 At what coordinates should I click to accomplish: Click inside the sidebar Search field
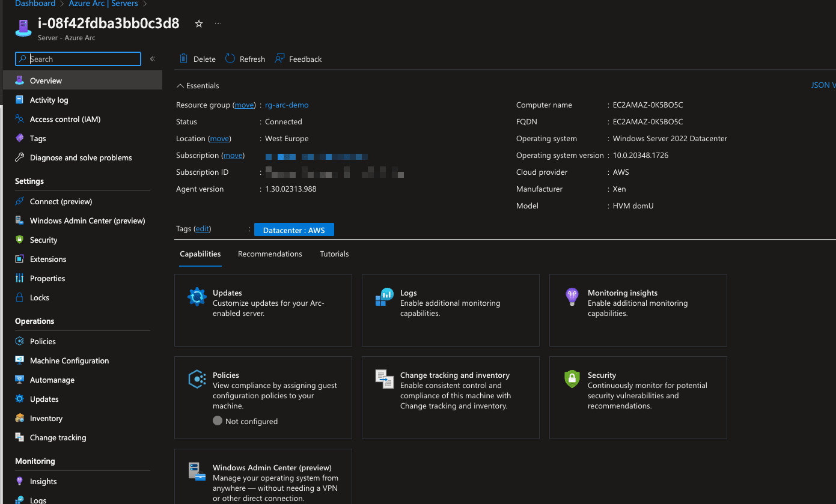point(77,59)
